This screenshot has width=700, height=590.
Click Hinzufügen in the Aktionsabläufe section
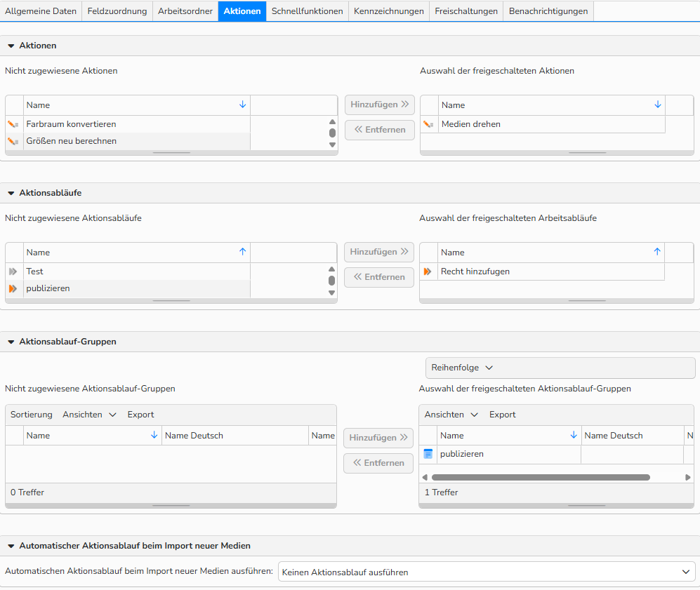pyautogui.click(x=379, y=252)
